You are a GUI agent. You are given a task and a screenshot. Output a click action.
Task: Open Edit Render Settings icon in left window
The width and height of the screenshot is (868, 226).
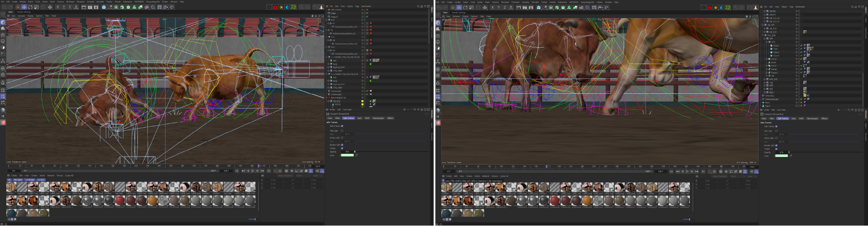point(96,7)
